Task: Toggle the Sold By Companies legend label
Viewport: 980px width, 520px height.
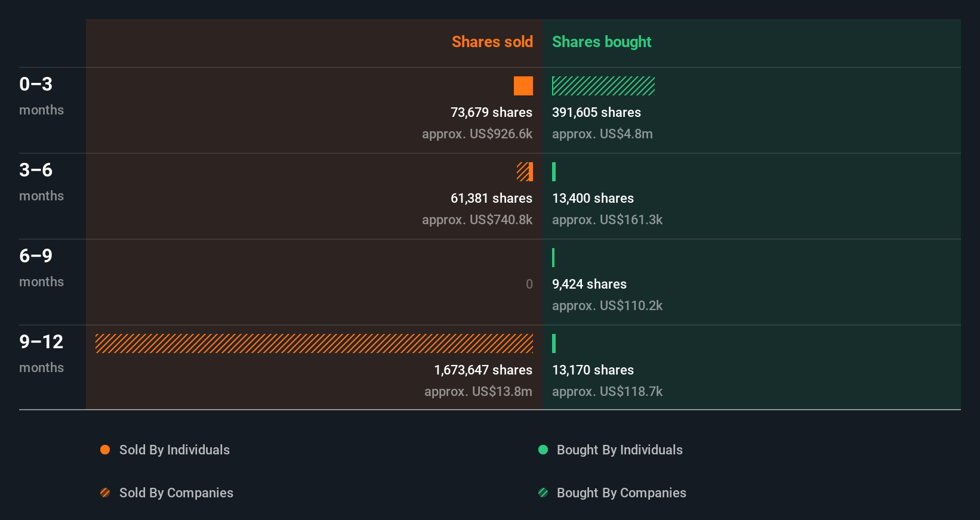Action: (176, 493)
